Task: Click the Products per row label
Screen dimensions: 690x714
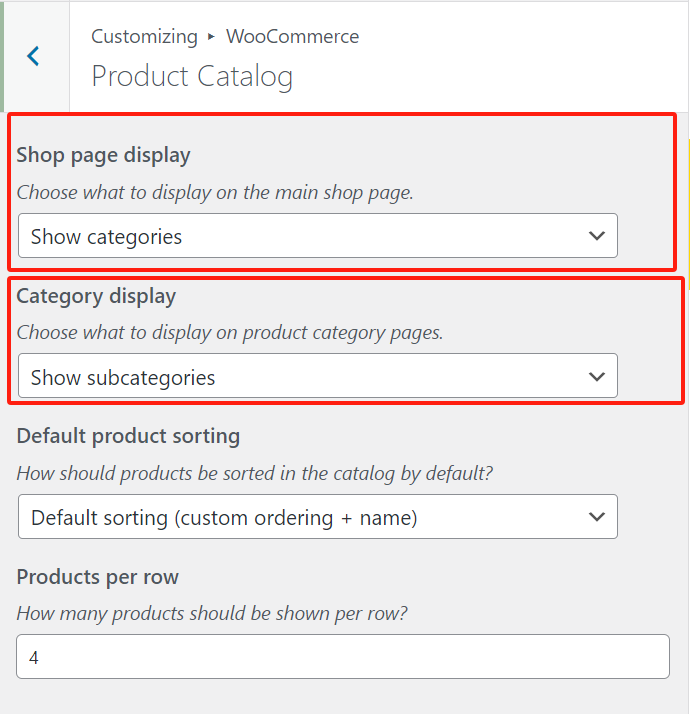Action: coord(96,577)
